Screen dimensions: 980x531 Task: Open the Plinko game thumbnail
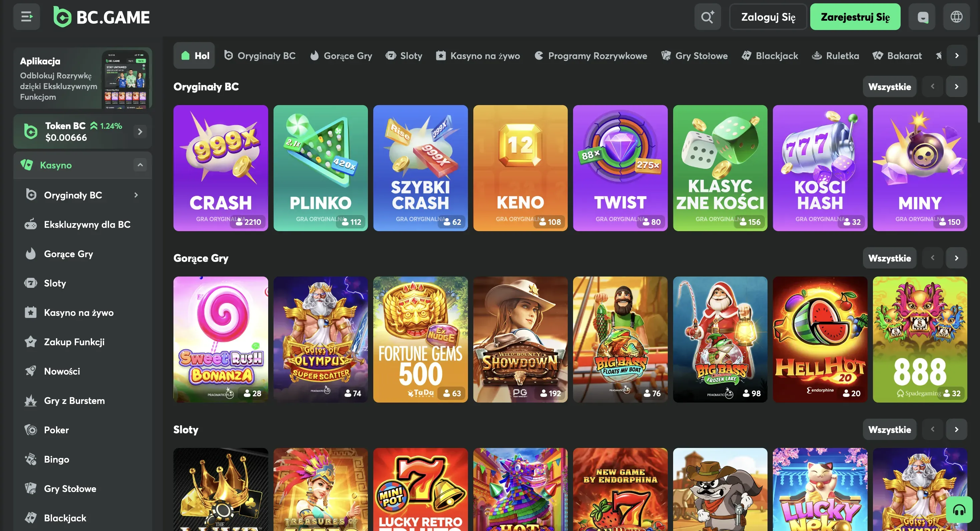click(321, 168)
